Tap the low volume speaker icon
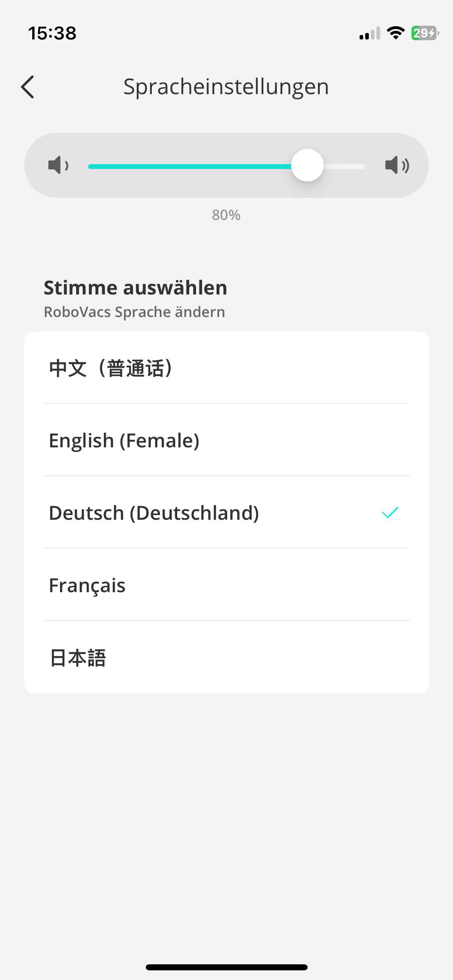The width and height of the screenshot is (453, 980). (58, 165)
